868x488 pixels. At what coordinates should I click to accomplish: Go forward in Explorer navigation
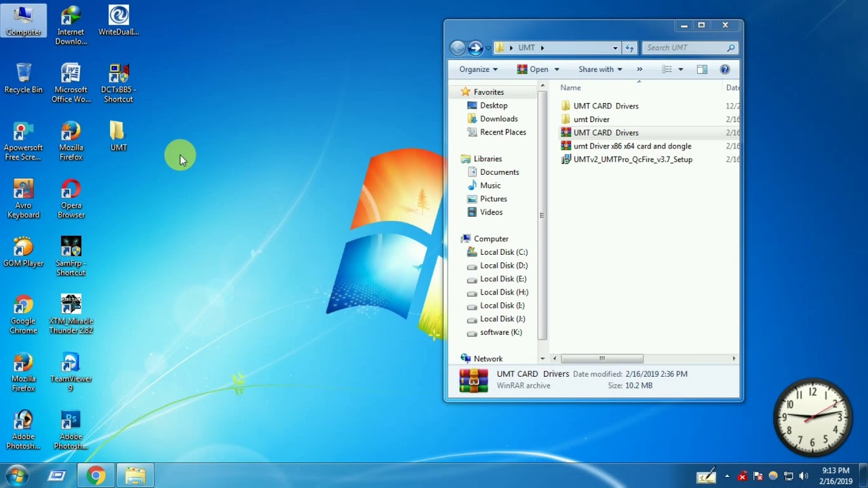click(x=475, y=47)
